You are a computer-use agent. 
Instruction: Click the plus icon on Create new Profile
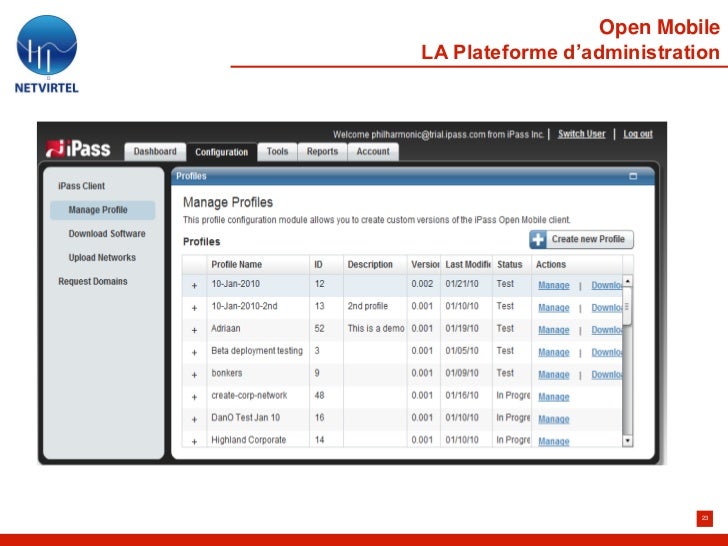click(x=538, y=240)
